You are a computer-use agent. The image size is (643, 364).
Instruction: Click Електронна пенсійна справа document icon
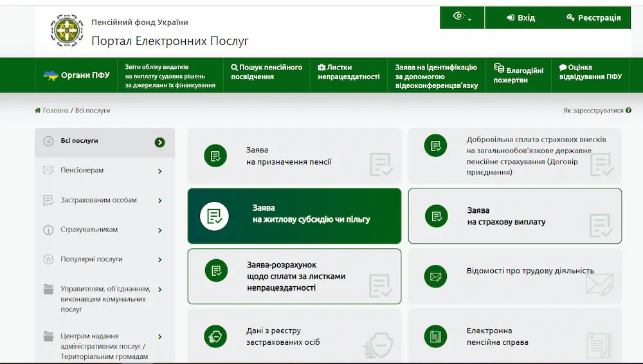pyautogui.click(x=435, y=336)
